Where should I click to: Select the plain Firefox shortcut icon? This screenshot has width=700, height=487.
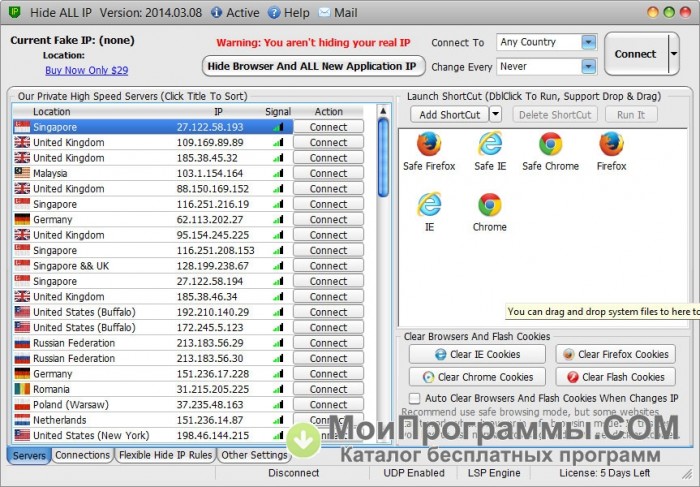point(611,144)
